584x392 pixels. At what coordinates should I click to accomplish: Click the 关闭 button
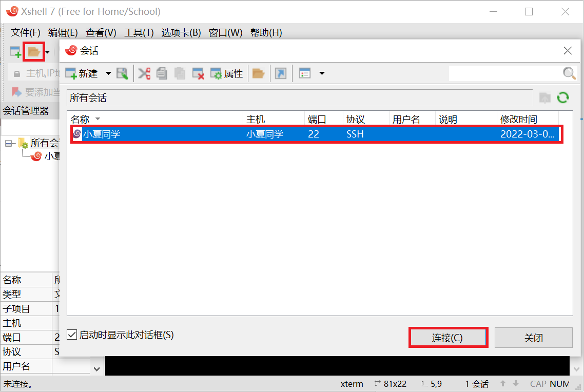(533, 338)
